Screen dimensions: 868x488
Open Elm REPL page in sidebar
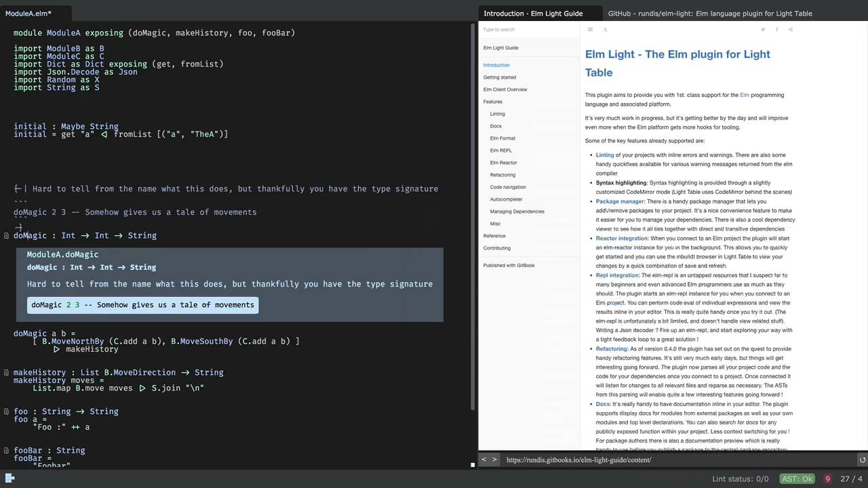501,150
